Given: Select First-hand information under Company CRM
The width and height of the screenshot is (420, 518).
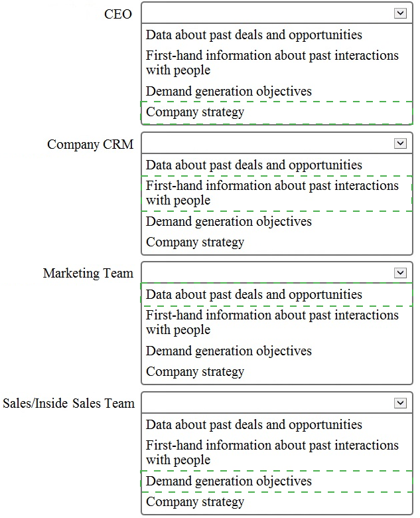Looking at the screenshot, I should coord(277,193).
